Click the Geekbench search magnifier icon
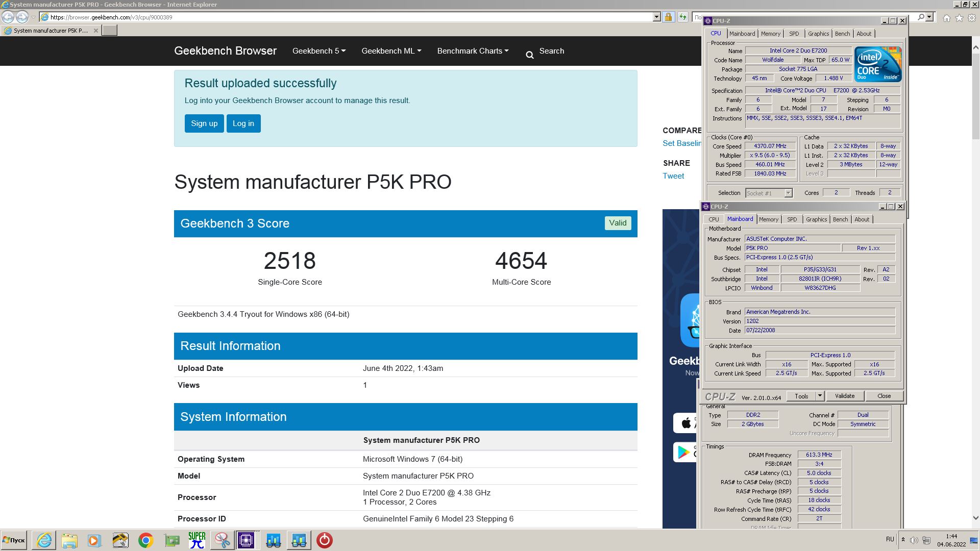The height and width of the screenshot is (551, 980). click(530, 55)
